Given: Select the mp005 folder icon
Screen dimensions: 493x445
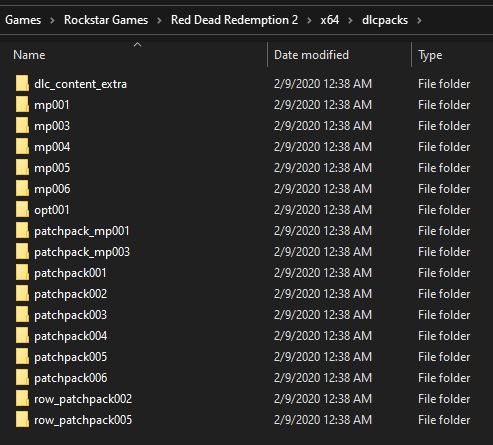Looking at the screenshot, I should pos(22,167).
